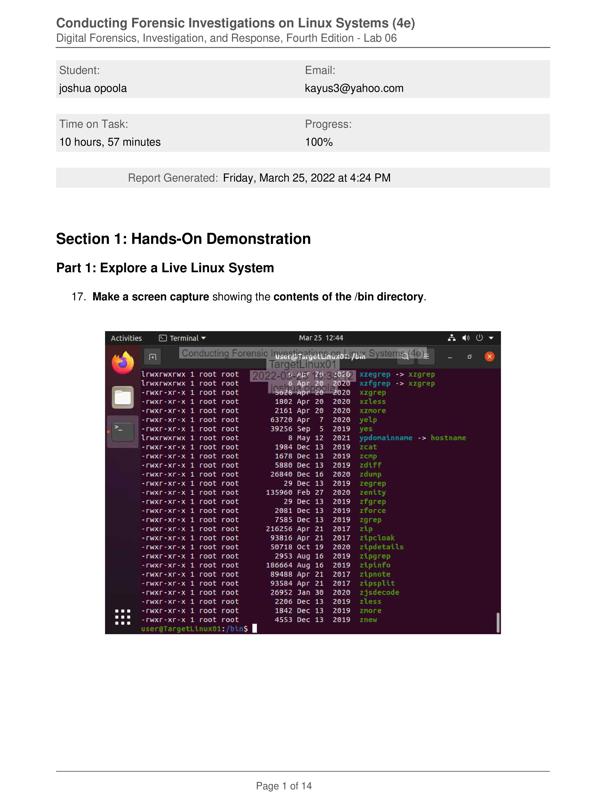The image size is (606, 800).
Task: Click the Section 1: Hands-On Demonstration heading
Action: (x=183, y=239)
